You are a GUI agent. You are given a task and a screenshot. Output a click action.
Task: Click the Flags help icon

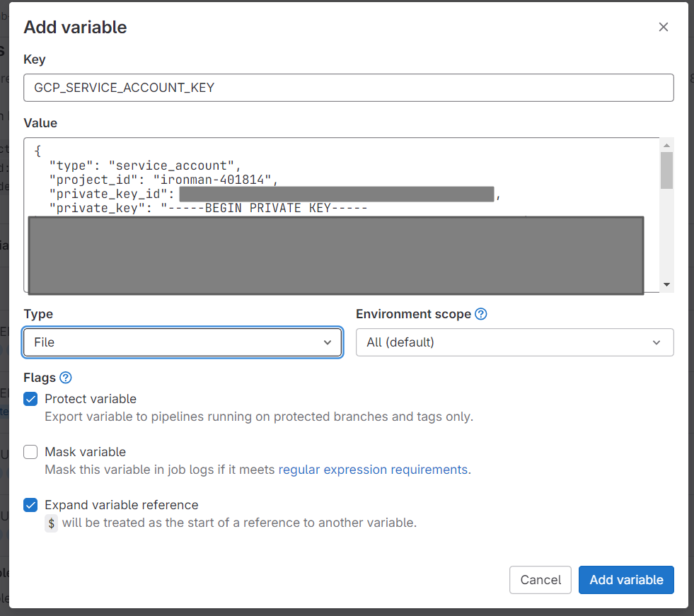pos(66,378)
